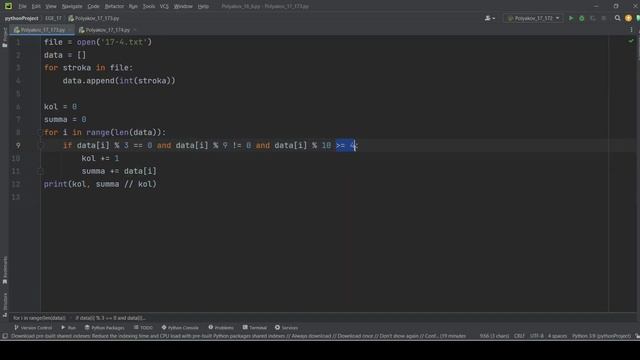
Task: Open the Edit menu
Action: click(36, 7)
